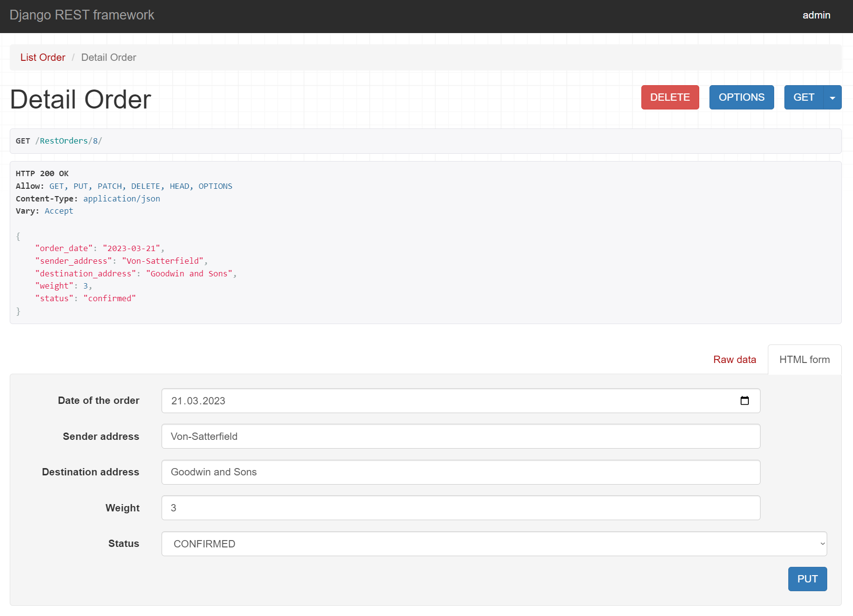Click the OPTIONS button
This screenshot has width=853, height=616.
click(741, 97)
